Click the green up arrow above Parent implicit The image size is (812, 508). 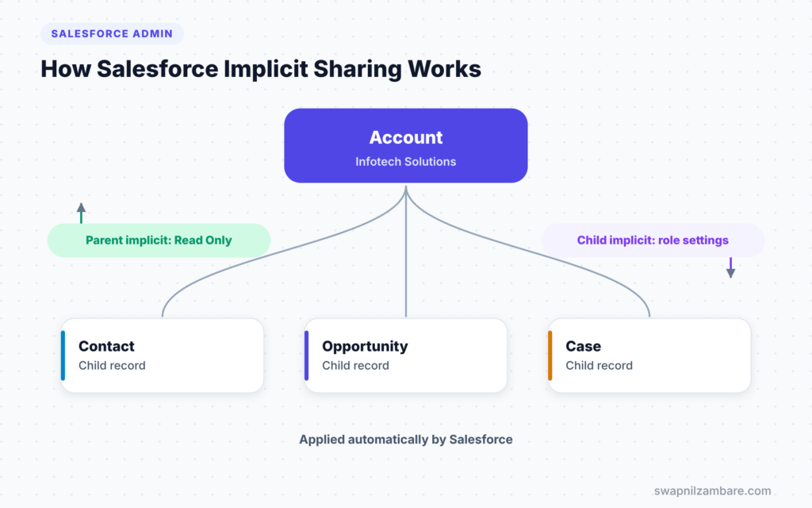click(x=82, y=213)
